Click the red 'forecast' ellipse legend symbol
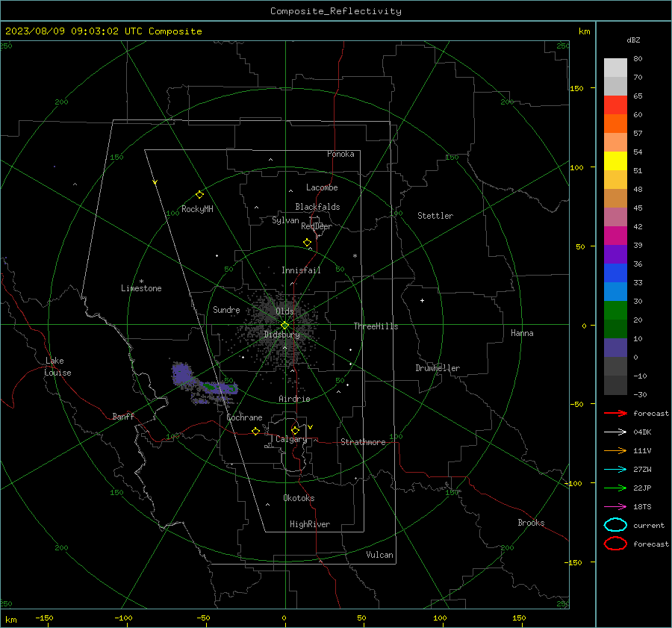Viewport: 672px width, 628px height. pyautogui.click(x=615, y=544)
